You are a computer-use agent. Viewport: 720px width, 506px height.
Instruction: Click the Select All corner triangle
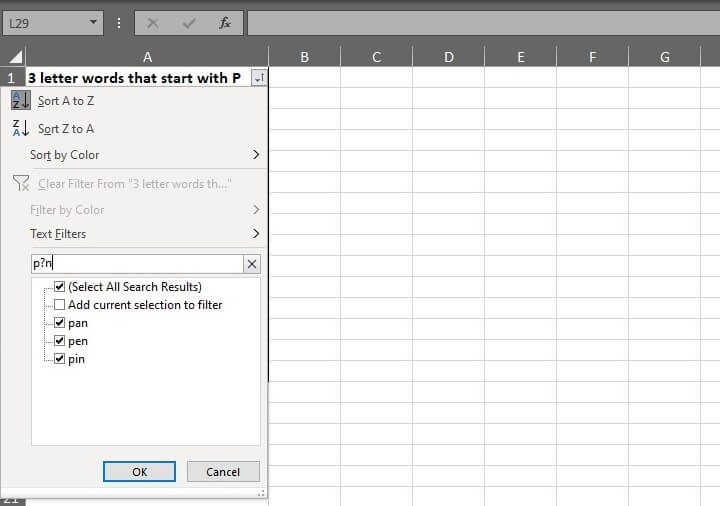pyautogui.click(x=15, y=57)
